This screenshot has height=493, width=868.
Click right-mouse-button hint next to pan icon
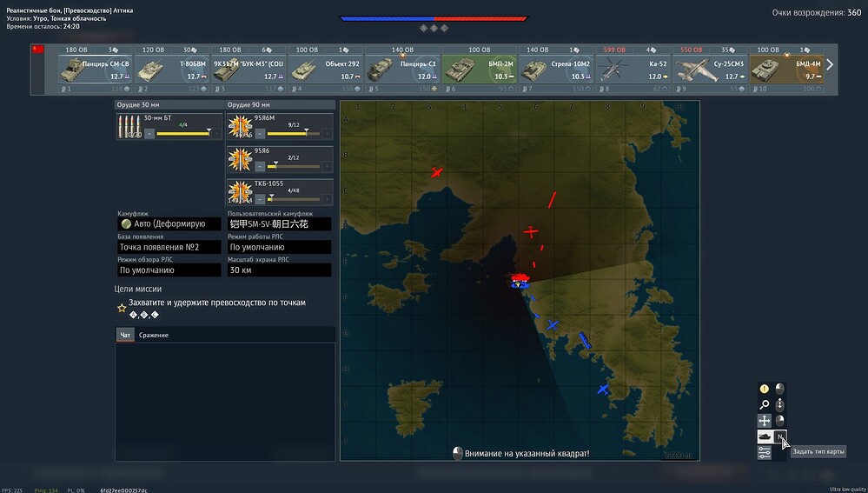point(779,421)
